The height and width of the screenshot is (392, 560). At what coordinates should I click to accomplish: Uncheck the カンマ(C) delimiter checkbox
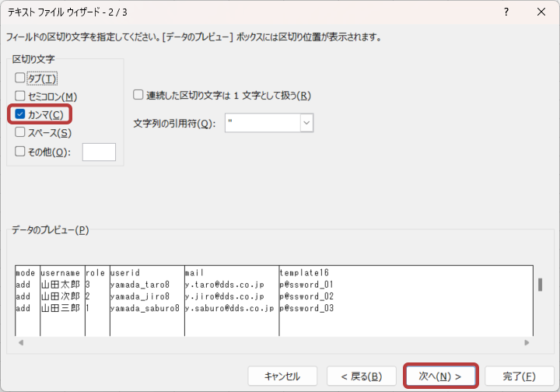pyautogui.click(x=20, y=115)
